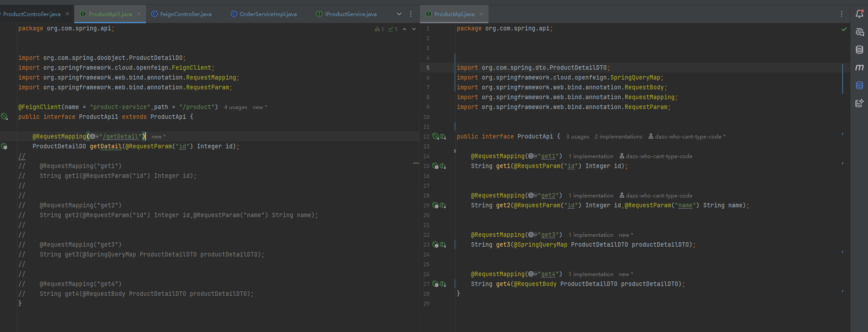Click implemented-method gutter icon on line 27
Viewport: 868px width, 332px height.
pos(443,284)
